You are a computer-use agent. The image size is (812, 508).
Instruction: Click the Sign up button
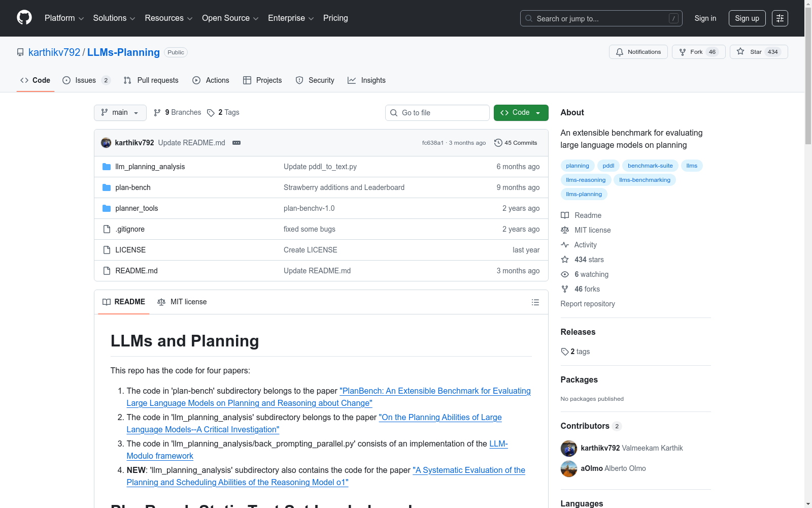(x=747, y=18)
